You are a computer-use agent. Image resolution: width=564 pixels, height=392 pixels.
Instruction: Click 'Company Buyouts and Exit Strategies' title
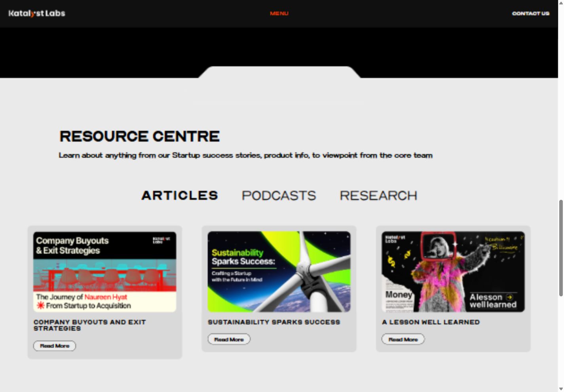click(x=90, y=325)
